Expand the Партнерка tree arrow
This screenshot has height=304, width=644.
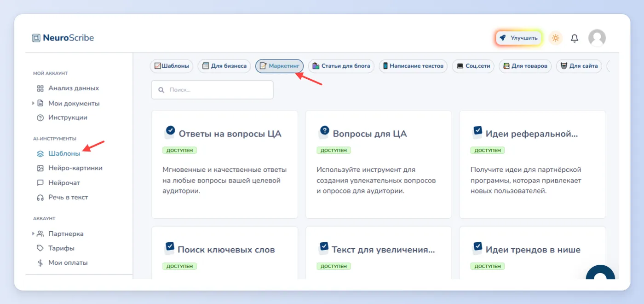pos(33,234)
